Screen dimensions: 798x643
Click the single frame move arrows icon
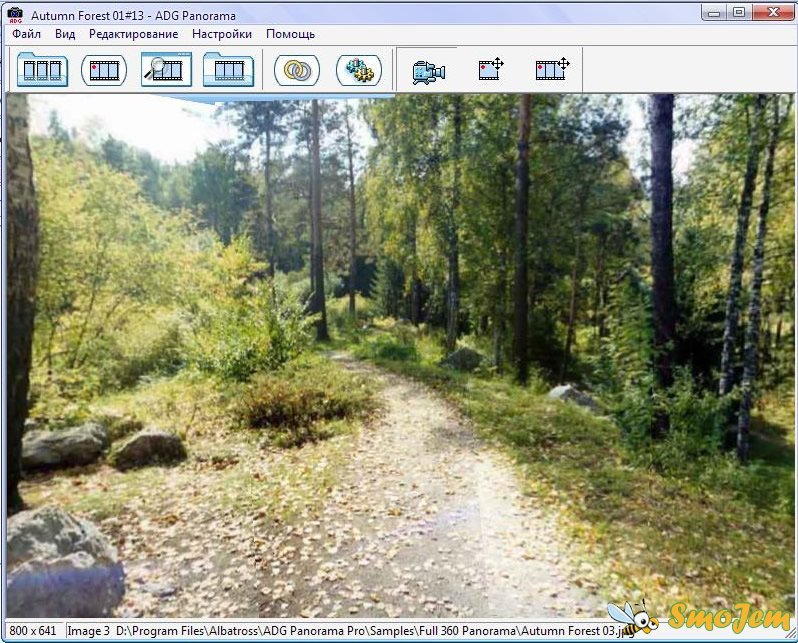coord(490,70)
